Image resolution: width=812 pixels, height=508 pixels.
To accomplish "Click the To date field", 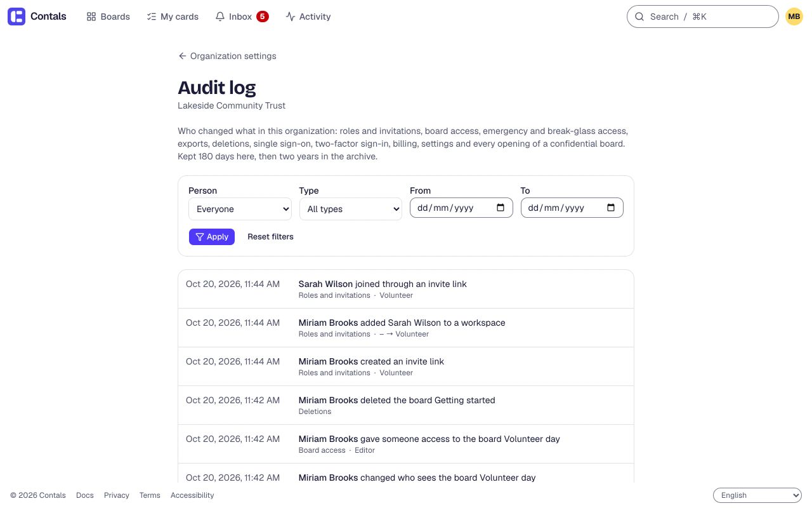I will tap(572, 208).
